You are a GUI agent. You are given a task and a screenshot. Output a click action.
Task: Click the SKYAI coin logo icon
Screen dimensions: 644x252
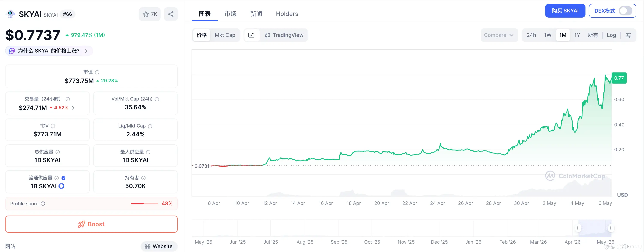pos(10,14)
